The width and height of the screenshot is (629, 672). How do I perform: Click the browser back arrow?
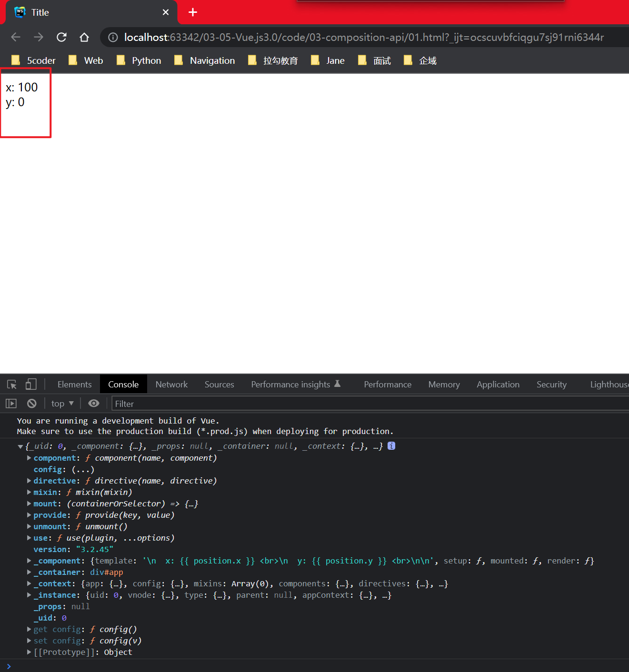point(16,37)
